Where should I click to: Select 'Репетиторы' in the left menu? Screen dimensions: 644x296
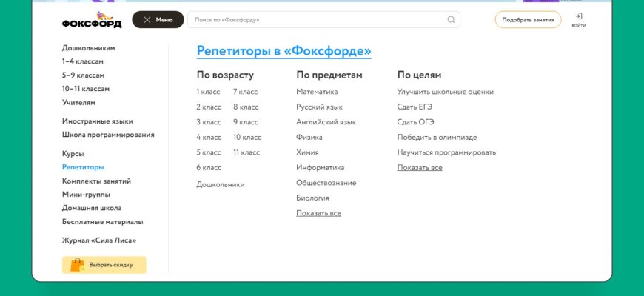pos(83,167)
